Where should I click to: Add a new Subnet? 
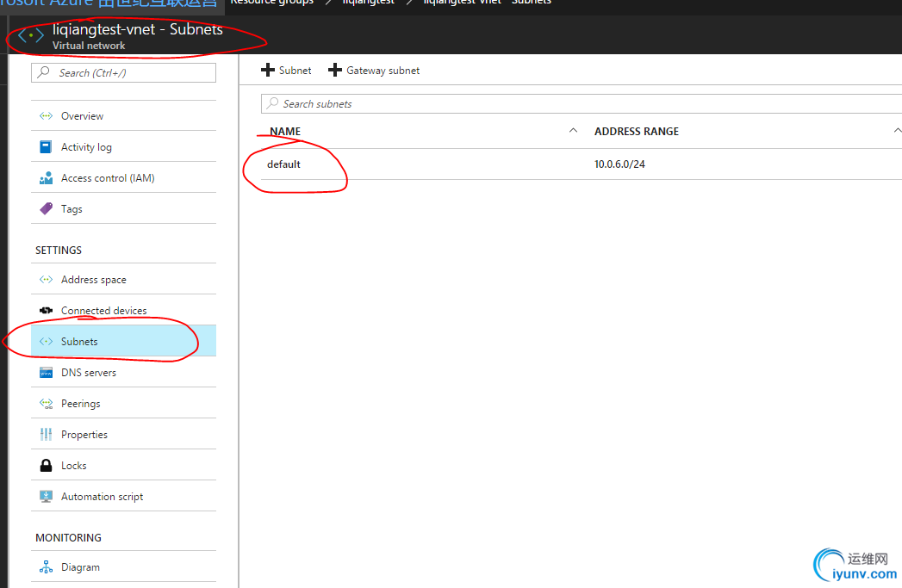(287, 70)
